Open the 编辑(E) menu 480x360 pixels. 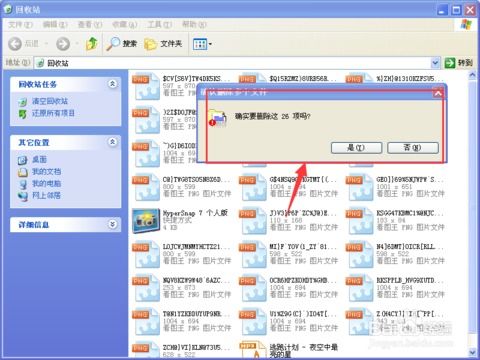tap(55, 25)
